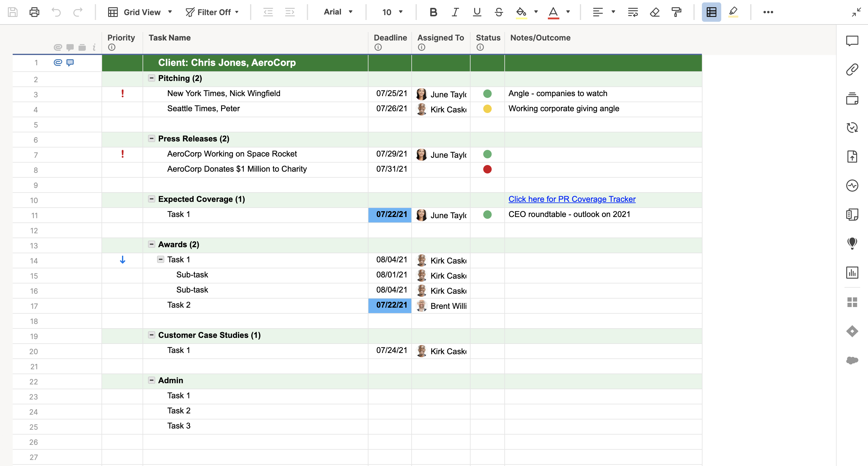This screenshot has width=868, height=466.
Task: Select the Format Painter tool
Action: coord(676,12)
